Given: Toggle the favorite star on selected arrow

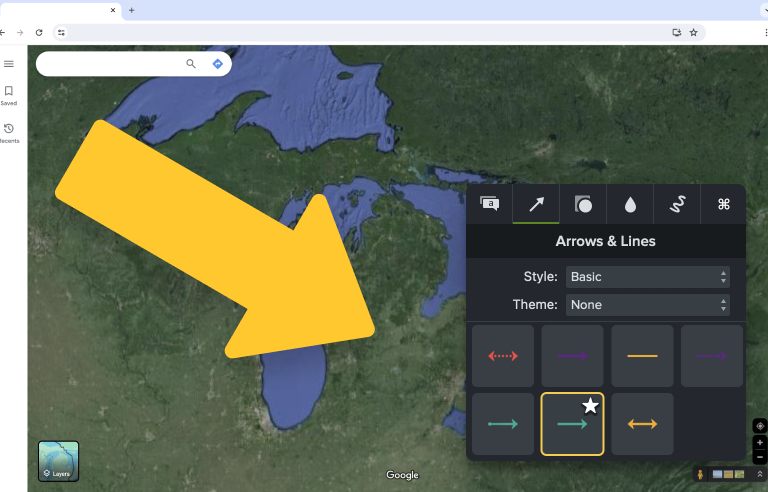Looking at the screenshot, I should (591, 405).
